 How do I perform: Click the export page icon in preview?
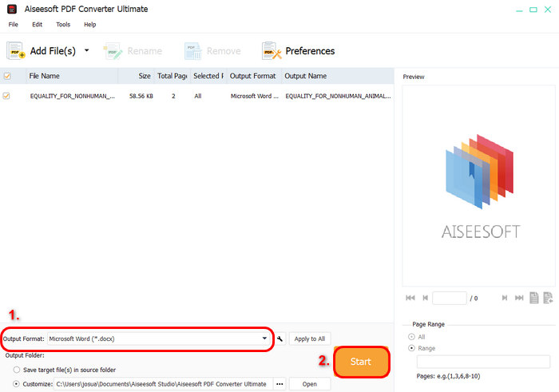pyautogui.click(x=548, y=298)
